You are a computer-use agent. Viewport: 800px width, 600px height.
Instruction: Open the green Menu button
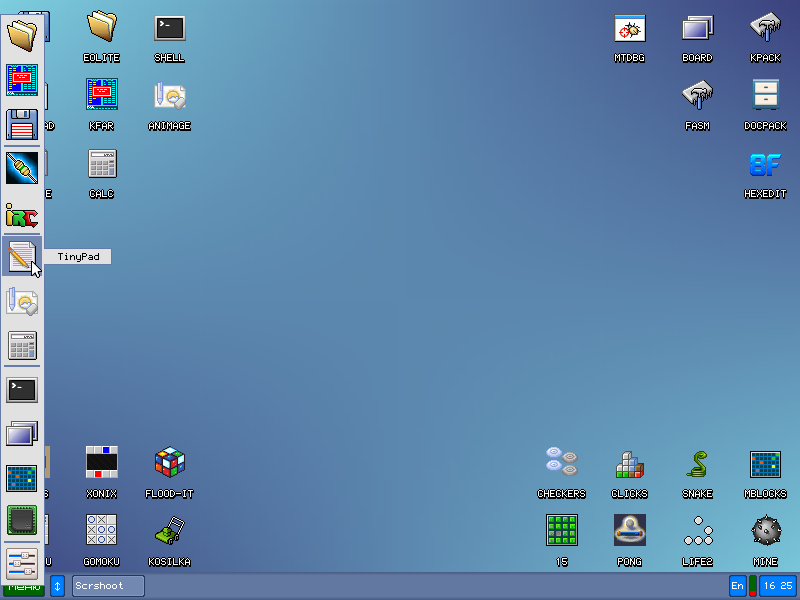(23, 589)
